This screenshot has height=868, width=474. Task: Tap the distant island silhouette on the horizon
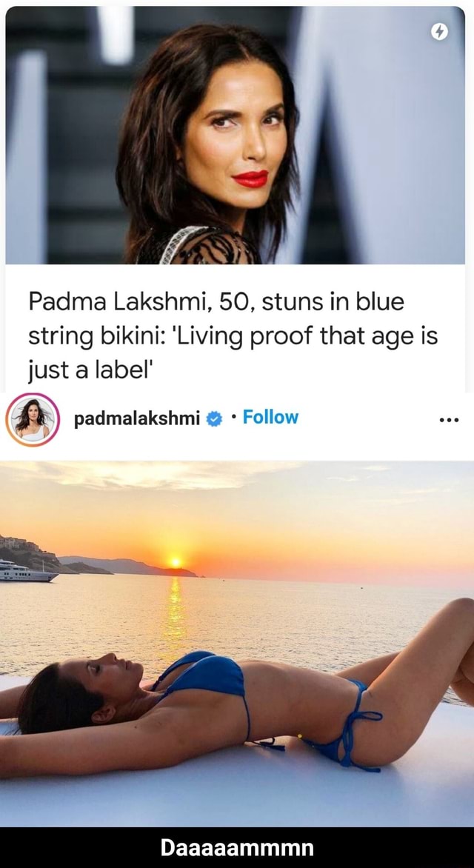coord(127,567)
